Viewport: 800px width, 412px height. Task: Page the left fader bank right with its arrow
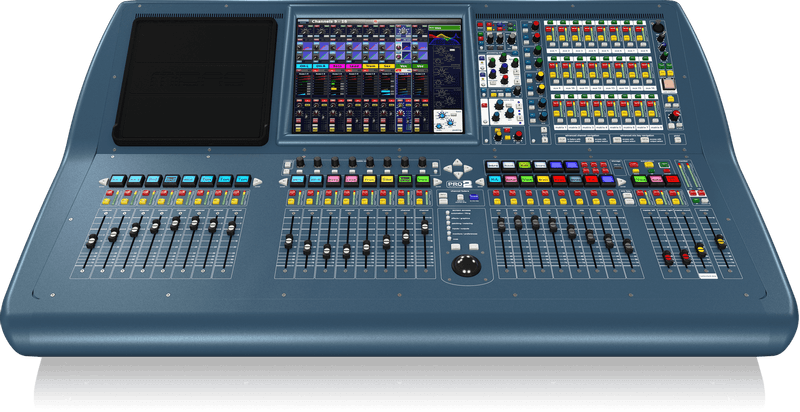256,182
